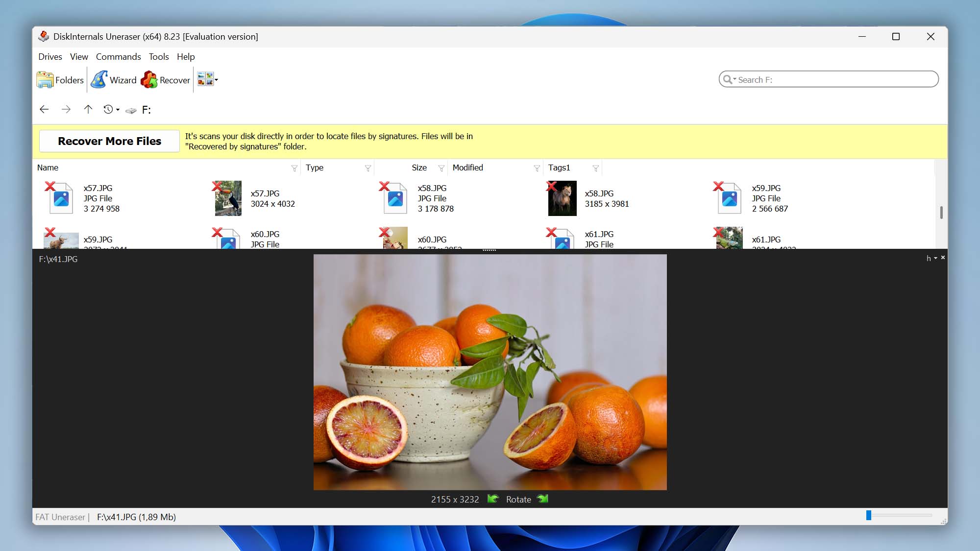
Task: Adjust the thumbnail zoom slider
Action: pyautogui.click(x=869, y=515)
